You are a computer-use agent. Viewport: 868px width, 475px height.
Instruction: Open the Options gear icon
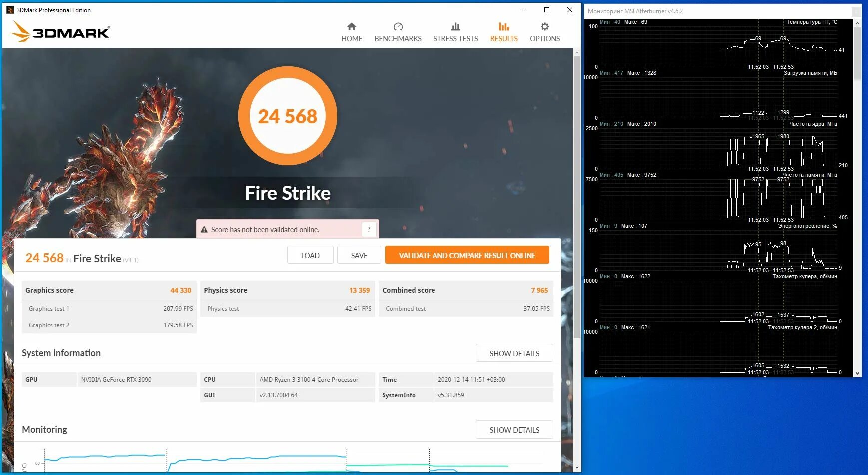(x=545, y=27)
